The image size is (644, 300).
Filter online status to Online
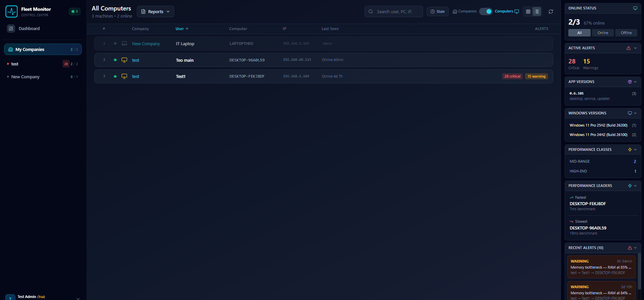(603, 33)
